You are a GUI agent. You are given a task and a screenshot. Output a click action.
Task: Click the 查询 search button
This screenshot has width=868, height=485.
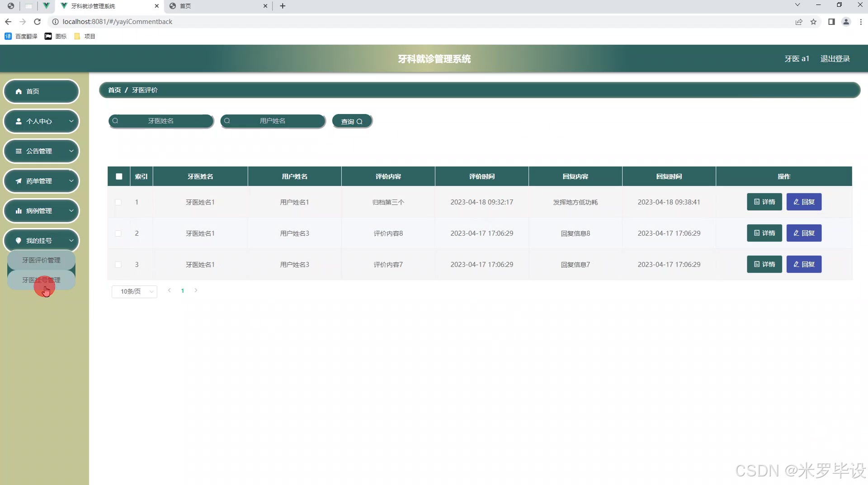(352, 121)
